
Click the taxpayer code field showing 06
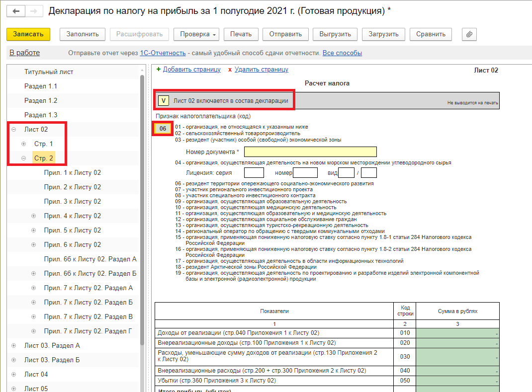[163, 129]
